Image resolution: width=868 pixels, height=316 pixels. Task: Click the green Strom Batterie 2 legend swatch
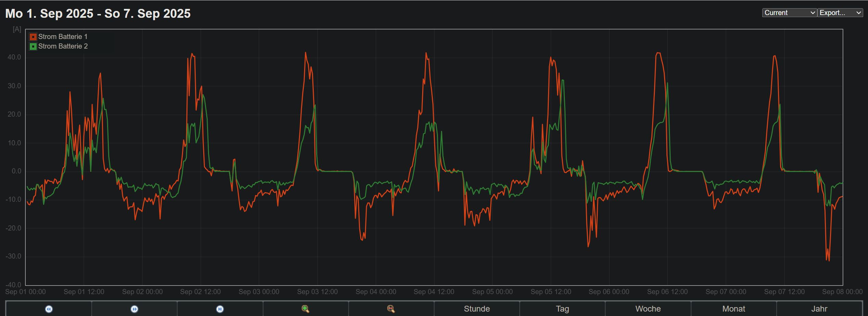[x=33, y=46]
